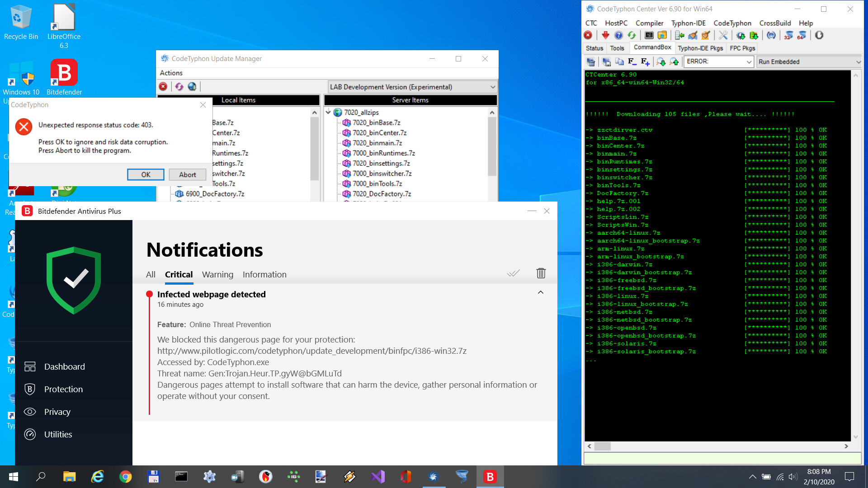Open Bitdefender Protection section
This screenshot has height=488, width=868.
[63, 389]
